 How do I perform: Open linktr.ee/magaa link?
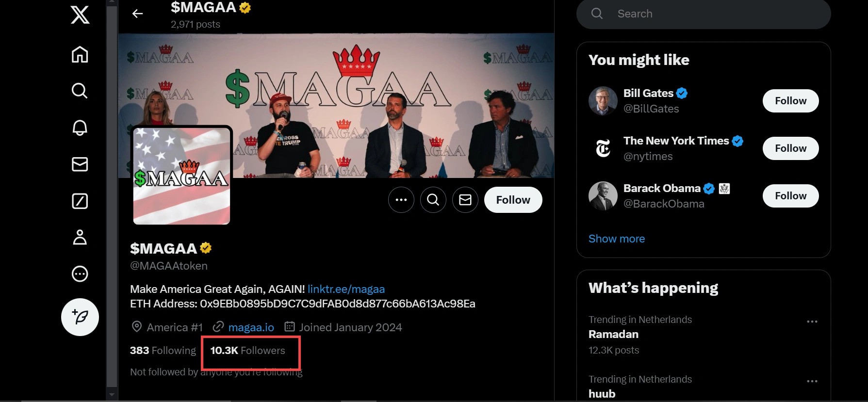coord(346,289)
